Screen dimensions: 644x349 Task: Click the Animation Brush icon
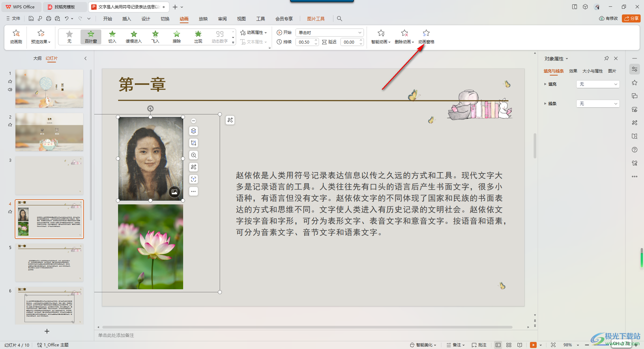coord(16,37)
